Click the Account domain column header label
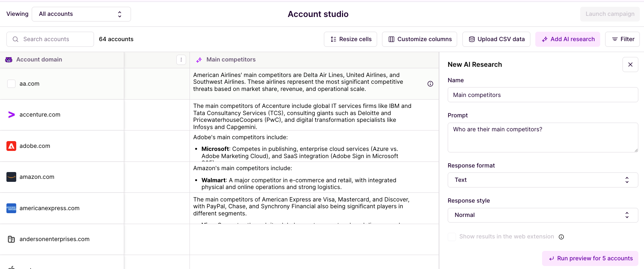Image resolution: width=644 pixels, height=269 pixels. 39,60
